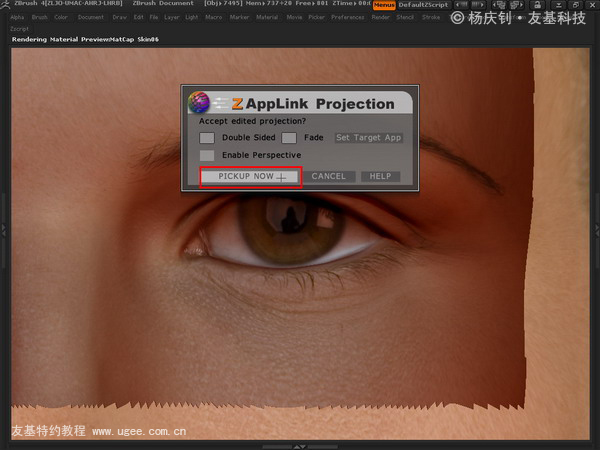Viewport: 600px width, 450px height.
Task: Open the Stroke menu
Action: (431, 17)
